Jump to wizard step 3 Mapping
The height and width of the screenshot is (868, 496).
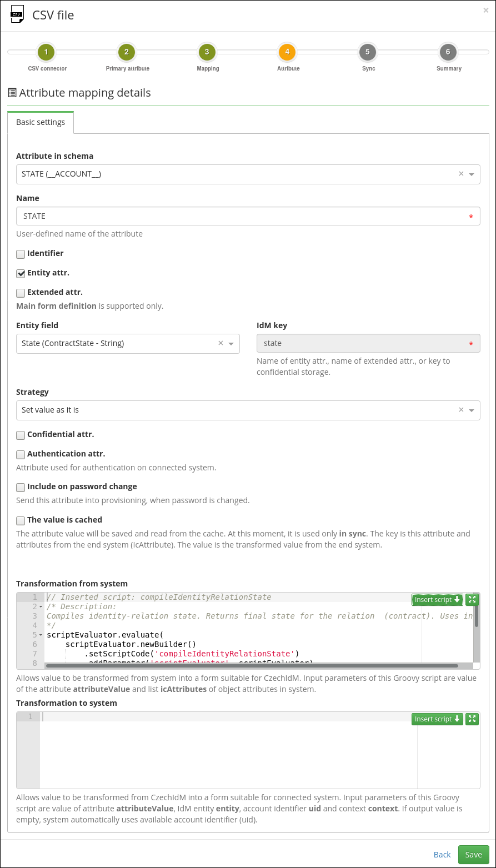207,52
